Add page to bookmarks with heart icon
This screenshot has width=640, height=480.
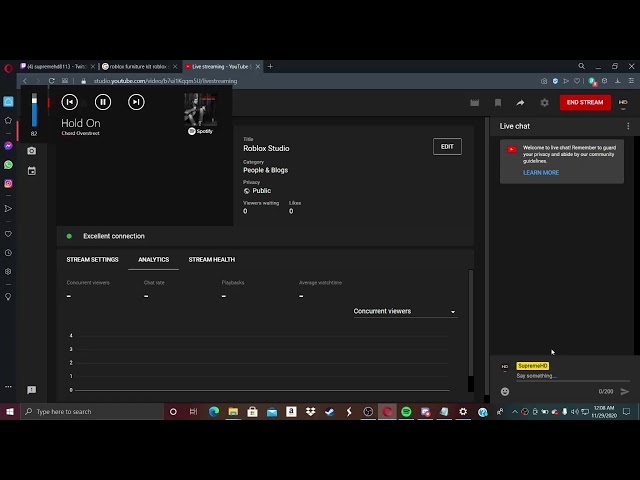[577, 81]
